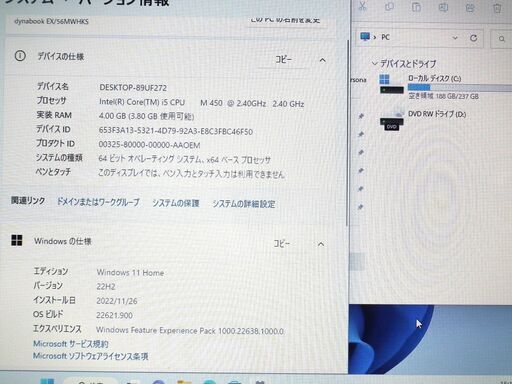Viewport: 512px width, 384px height.
Task: Click プロダクト ID value 00325-80000-00000-AAOEM
Action: pos(149,145)
